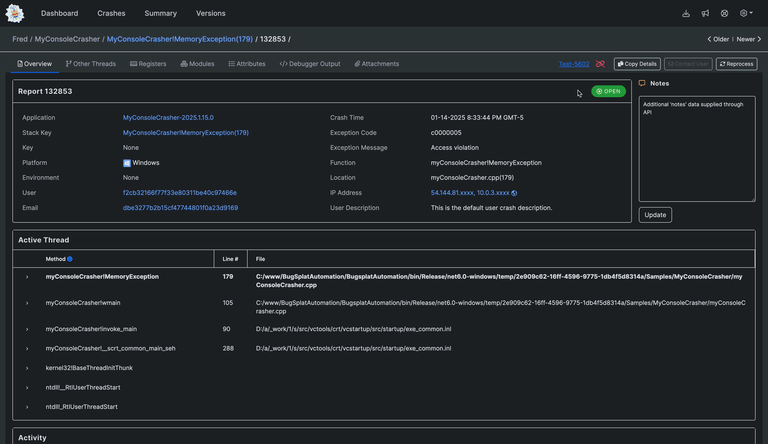Viewport: 768px width, 444px height.
Task: Click the IP address lookup icon
Action: (x=514, y=193)
